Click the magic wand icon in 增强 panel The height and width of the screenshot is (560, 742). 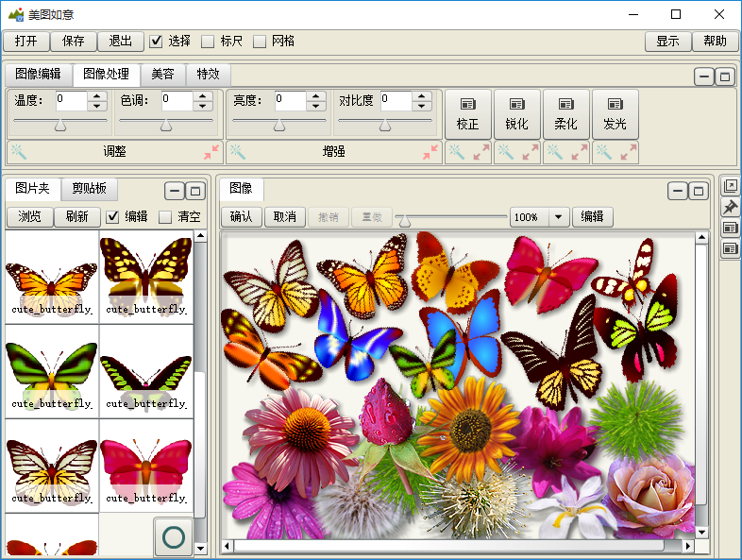tap(238, 152)
